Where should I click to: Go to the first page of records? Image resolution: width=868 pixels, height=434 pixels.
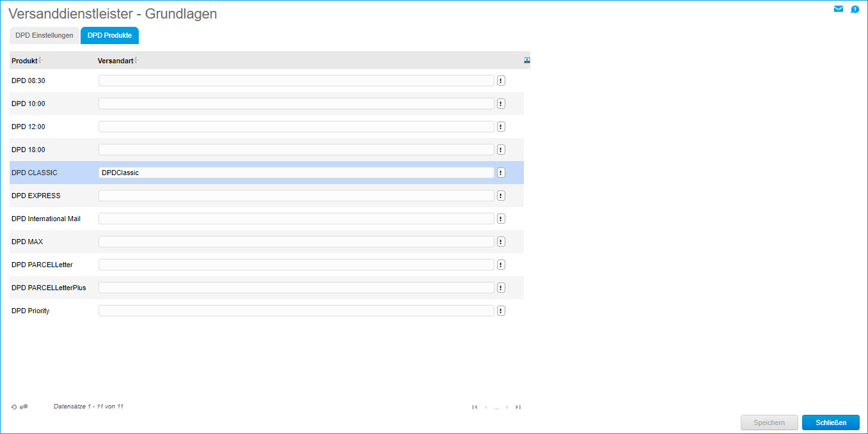coord(475,407)
